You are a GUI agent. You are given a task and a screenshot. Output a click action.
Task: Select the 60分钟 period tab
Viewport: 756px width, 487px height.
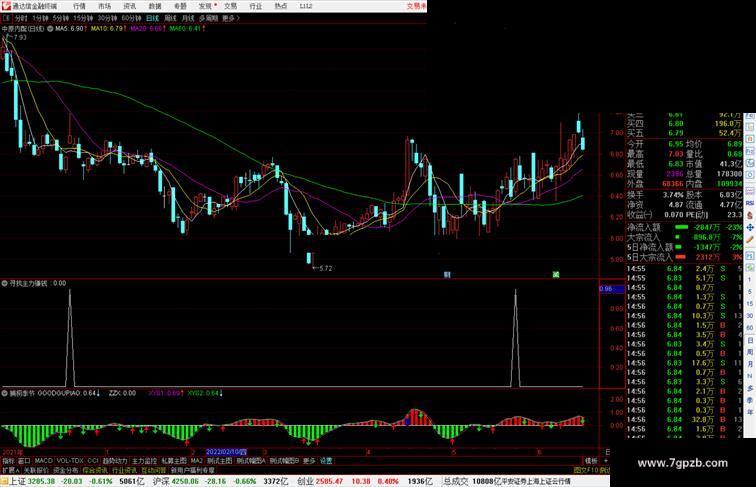[131, 18]
